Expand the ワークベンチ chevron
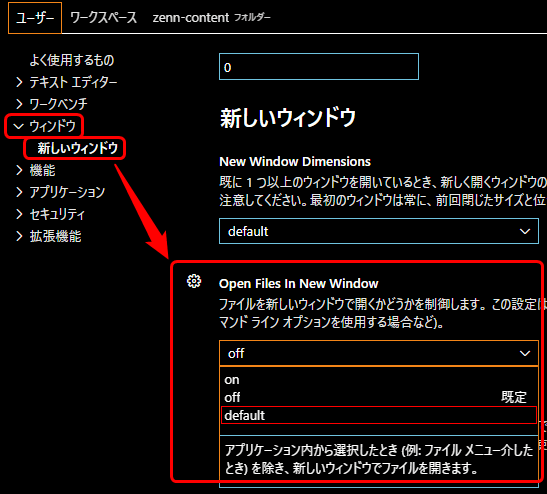Screen dimensions: 547x494 (x=19, y=104)
